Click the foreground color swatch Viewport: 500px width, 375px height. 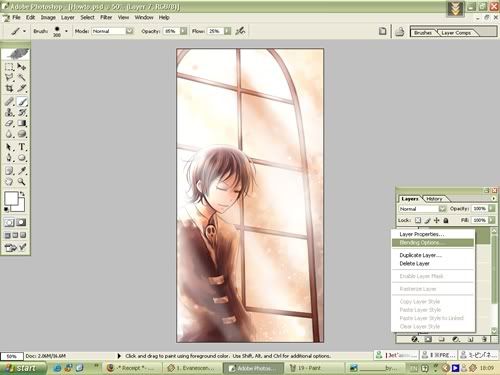pos(11,198)
